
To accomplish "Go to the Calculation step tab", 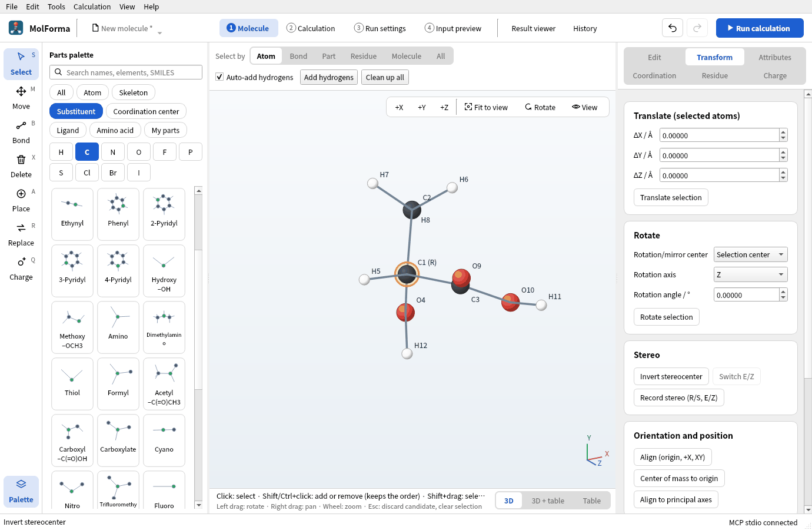I will pyautogui.click(x=311, y=28).
